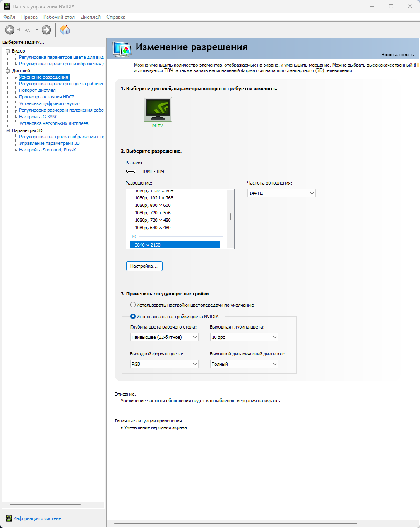Open Информация о системе link

tap(37, 518)
